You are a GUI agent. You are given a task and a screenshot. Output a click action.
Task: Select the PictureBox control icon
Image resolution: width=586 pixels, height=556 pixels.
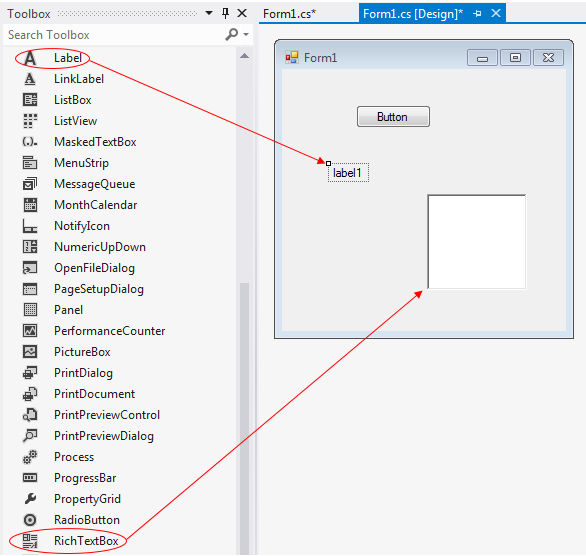(30, 352)
